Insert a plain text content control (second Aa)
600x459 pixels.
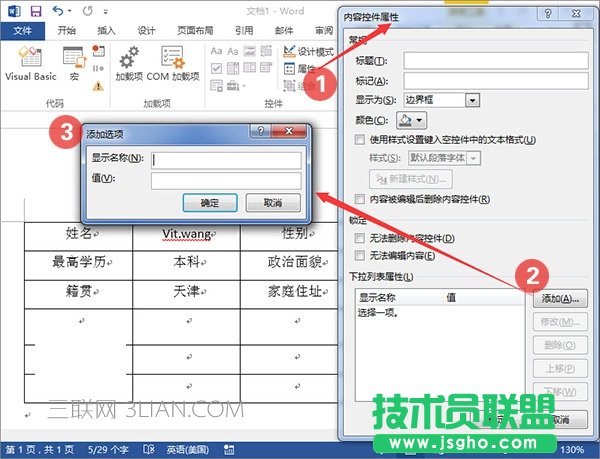tap(233, 51)
